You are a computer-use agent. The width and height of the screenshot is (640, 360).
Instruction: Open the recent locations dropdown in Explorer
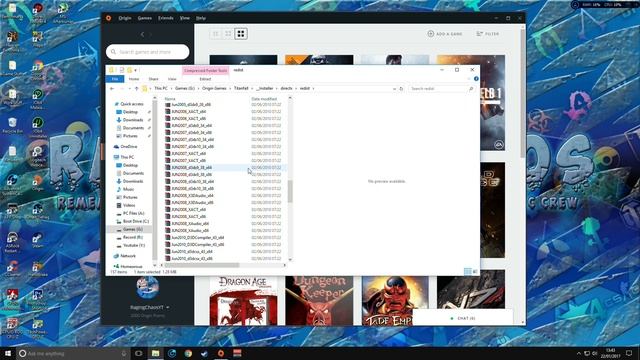pos(130,89)
